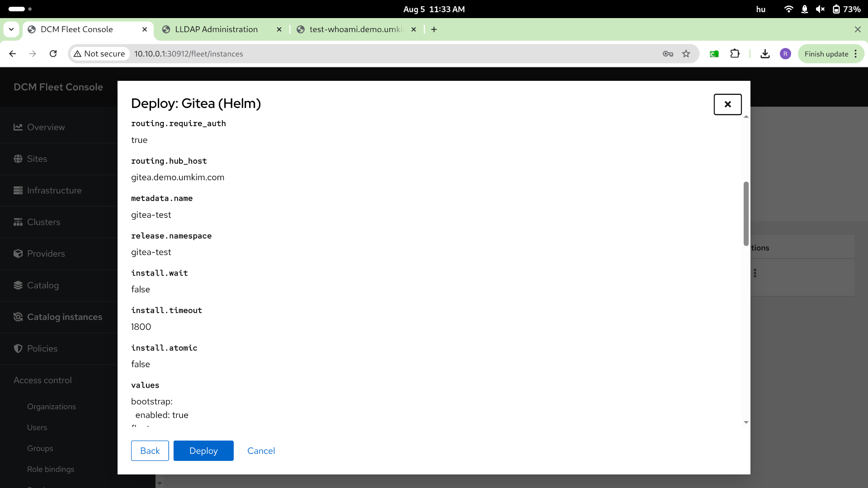Open the Wi-Fi system tray indicator

coord(788,9)
